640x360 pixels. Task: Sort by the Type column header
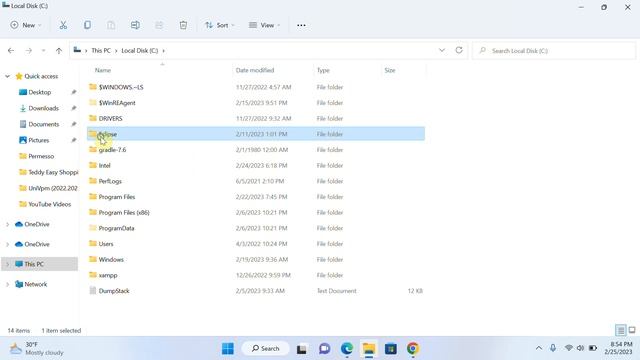[x=323, y=70]
